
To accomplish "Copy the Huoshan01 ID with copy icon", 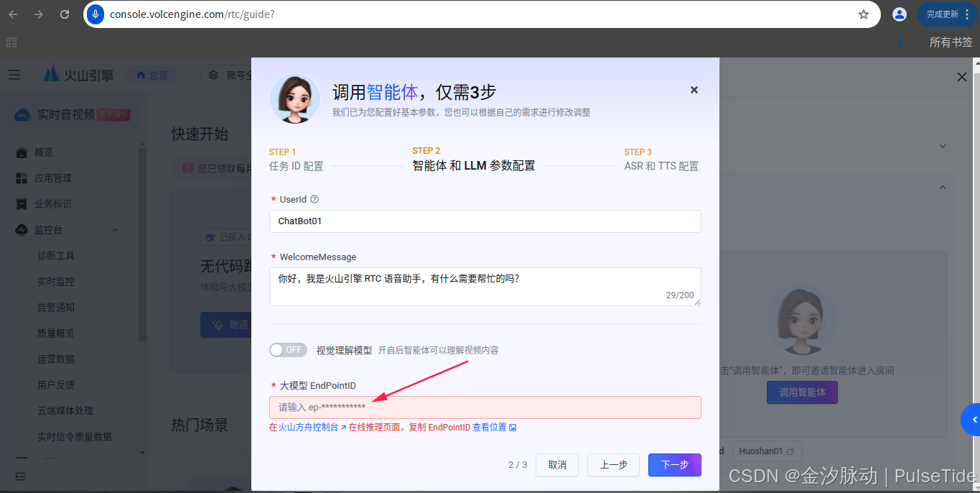I will 790,451.
